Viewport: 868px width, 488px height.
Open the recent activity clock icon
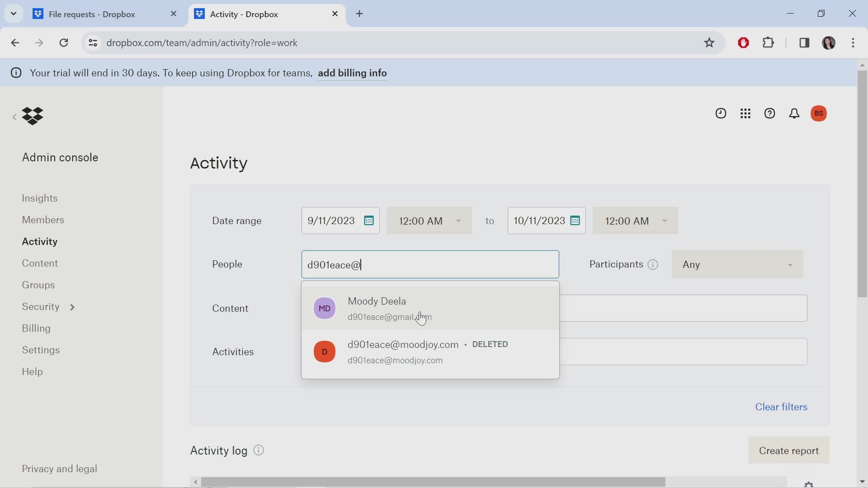(x=721, y=113)
